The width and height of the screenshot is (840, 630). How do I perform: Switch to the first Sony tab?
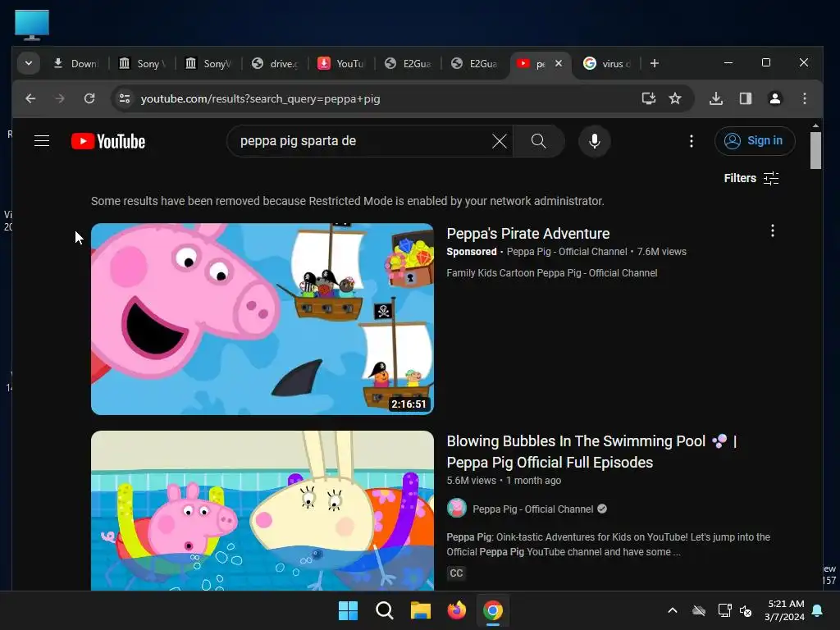[141, 64]
